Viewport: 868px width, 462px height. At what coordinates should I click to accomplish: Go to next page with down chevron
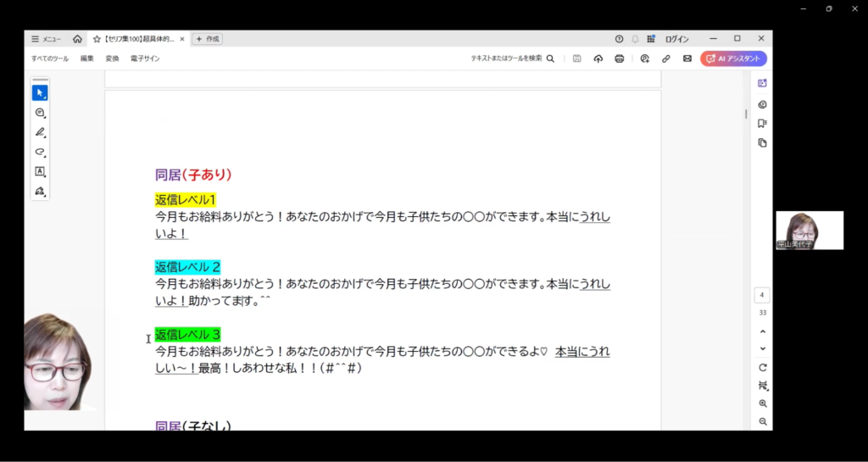(763, 348)
